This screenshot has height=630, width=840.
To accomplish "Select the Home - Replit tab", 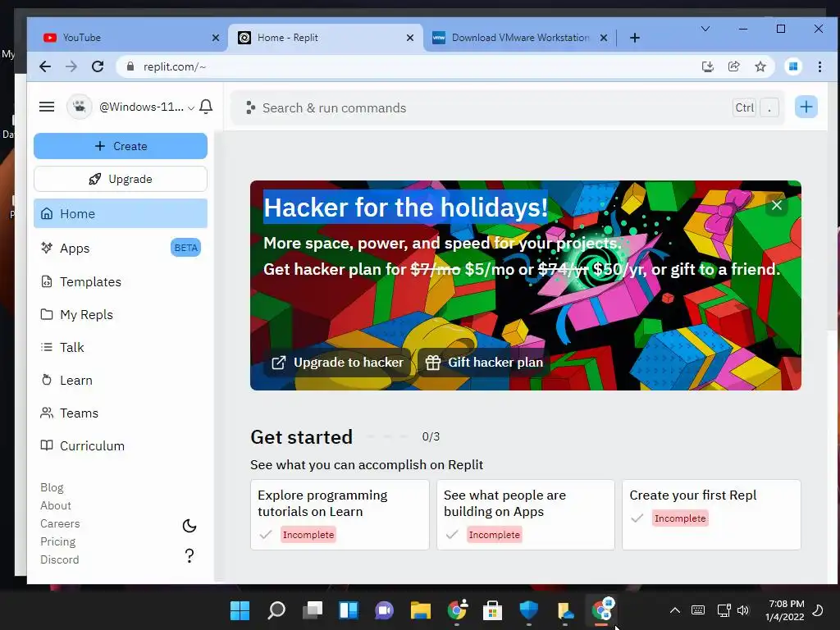I will (325, 38).
